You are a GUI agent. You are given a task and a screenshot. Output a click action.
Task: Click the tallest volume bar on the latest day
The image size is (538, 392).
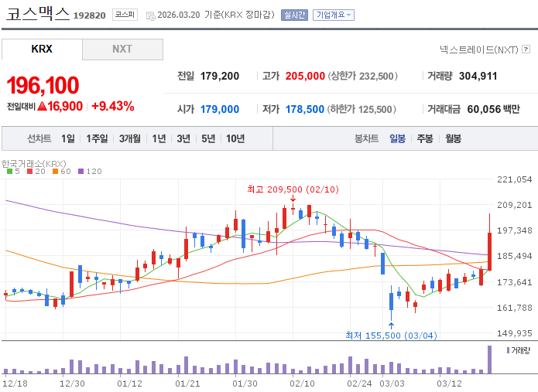point(490,360)
